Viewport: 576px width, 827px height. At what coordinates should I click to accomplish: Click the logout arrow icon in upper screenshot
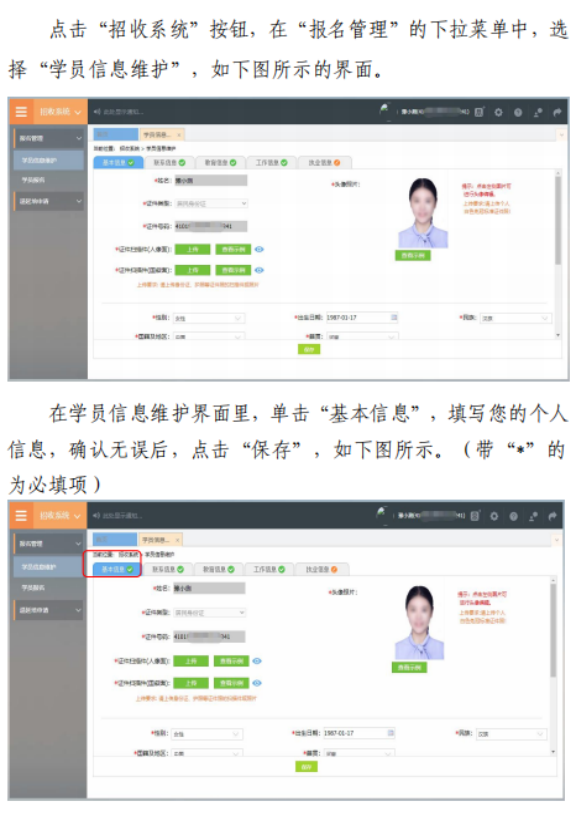(x=557, y=112)
